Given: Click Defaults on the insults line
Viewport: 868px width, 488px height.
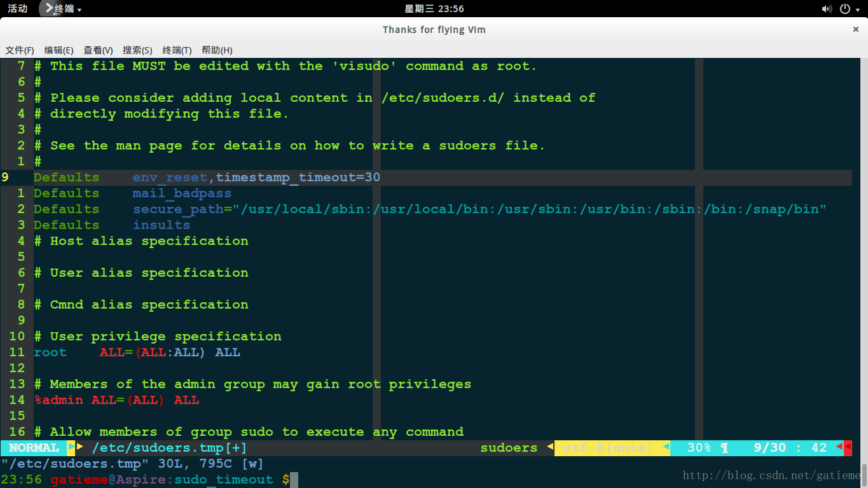Looking at the screenshot, I should pyautogui.click(x=67, y=225).
